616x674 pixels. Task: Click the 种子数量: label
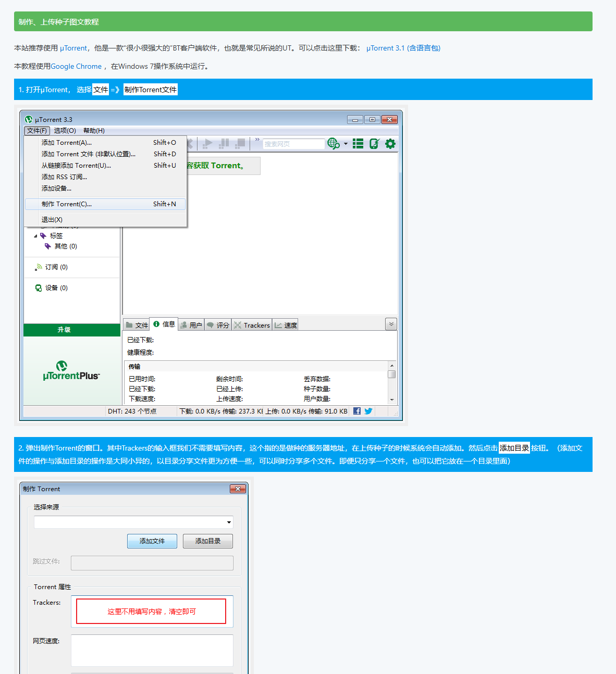[317, 389]
